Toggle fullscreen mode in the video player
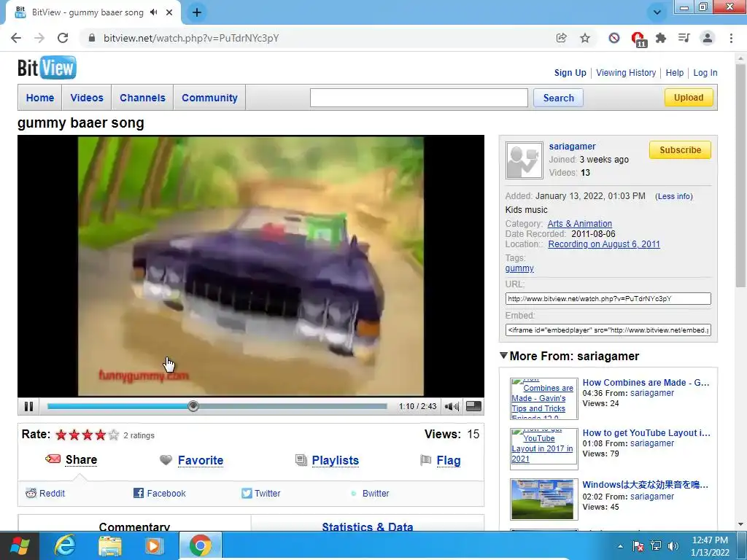This screenshot has height=560, width=747. point(473,406)
